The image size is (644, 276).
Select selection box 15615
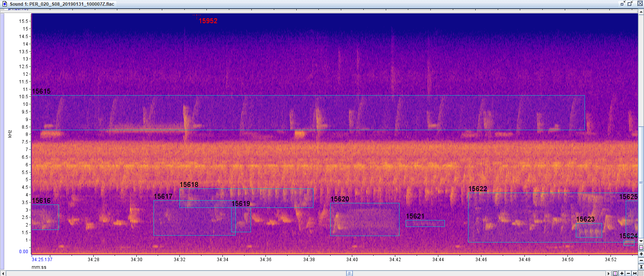click(x=308, y=113)
